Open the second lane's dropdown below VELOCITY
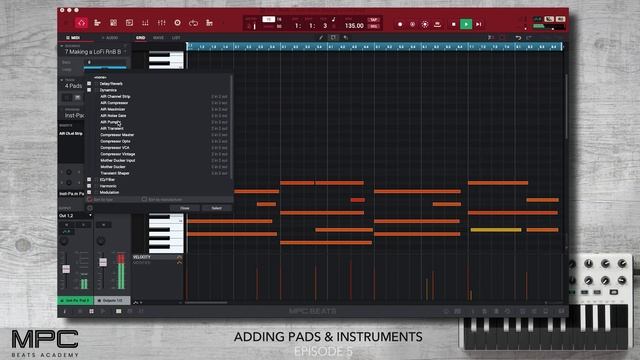Viewport: 640px width, 360px height. [179, 262]
